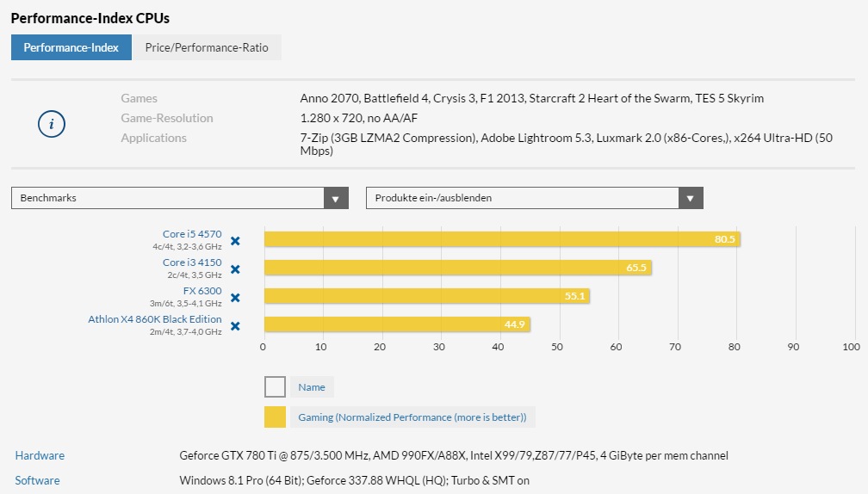Screen dimensions: 868x494
Task: Click the Performance-Index CPUs heading
Action: (x=90, y=18)
